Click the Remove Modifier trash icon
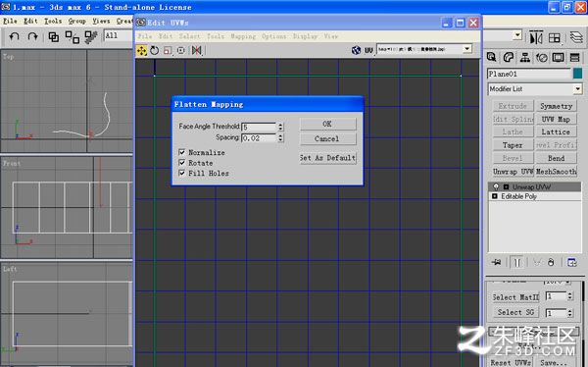This screenshot has height=367, width=588. [551, 262]
